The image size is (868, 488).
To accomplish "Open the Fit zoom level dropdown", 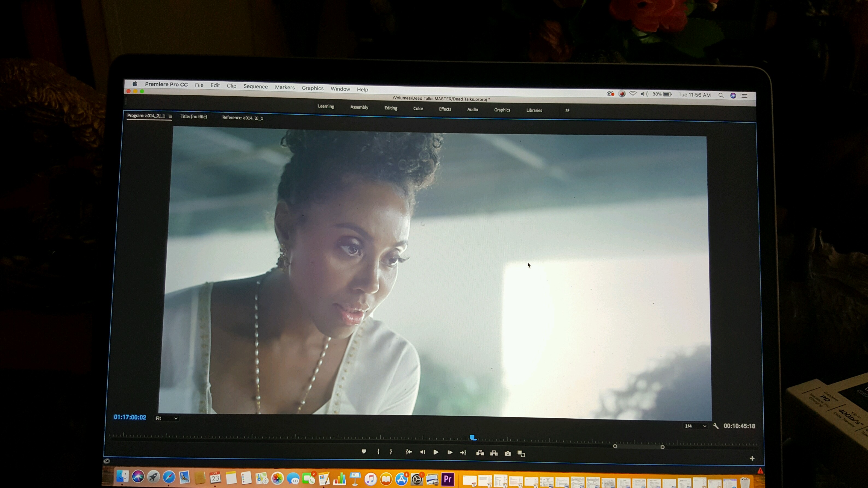I will point(166,418).
